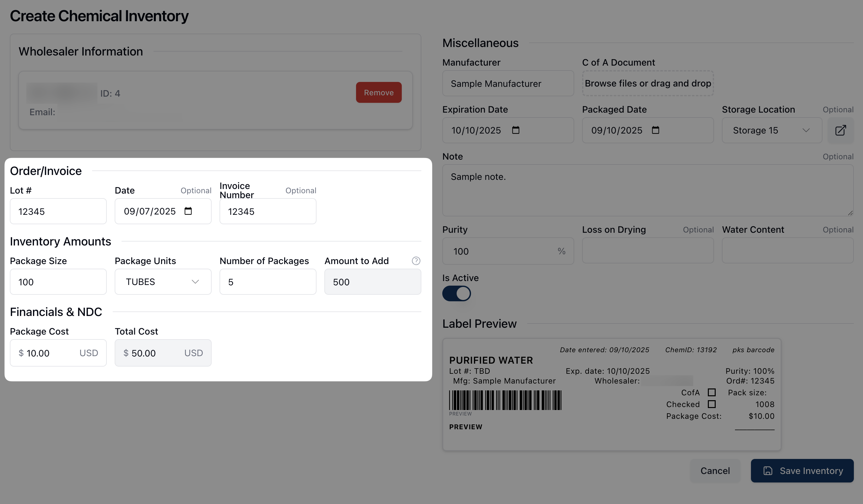863x504 pixels.
Task: Click the Number of Packages field
Action: tap(268, 282)
